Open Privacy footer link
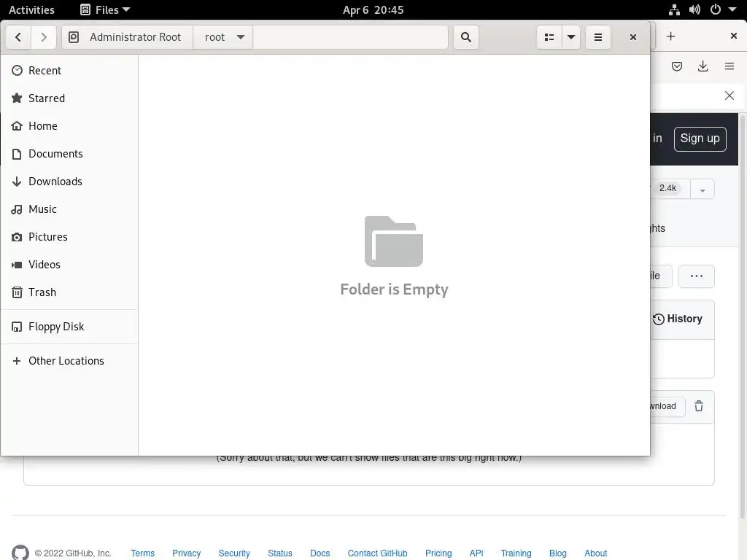Image resolution: width=747 pixels, height=560 pixels. (186, 553)
